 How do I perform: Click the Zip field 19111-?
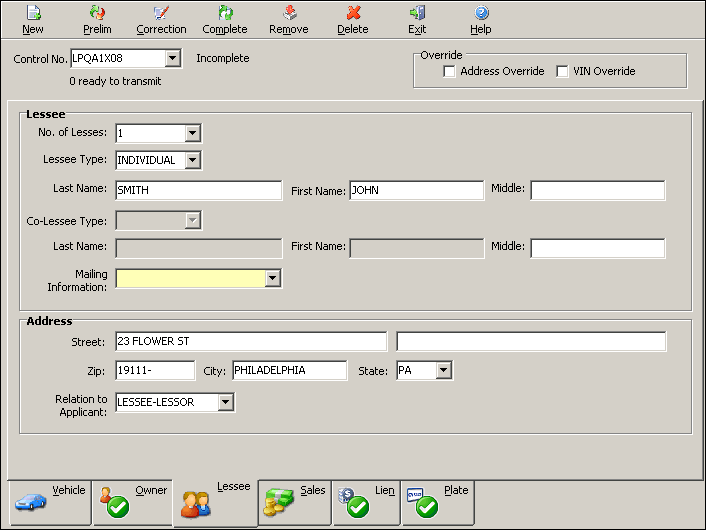pos(155,370)
